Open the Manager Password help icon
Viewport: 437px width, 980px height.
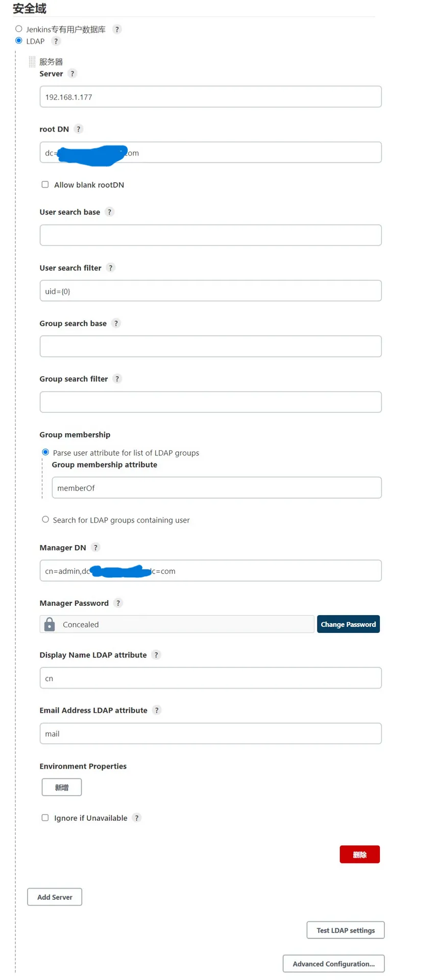[x=117, y=603]
